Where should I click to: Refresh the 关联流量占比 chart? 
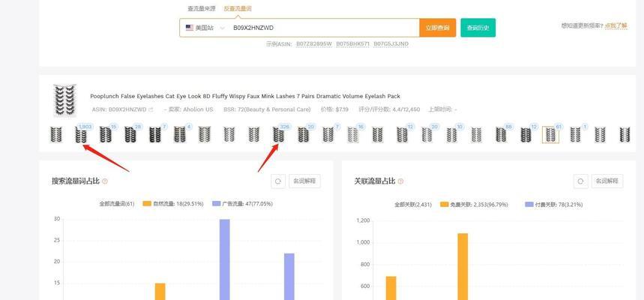tap(580, 181)
